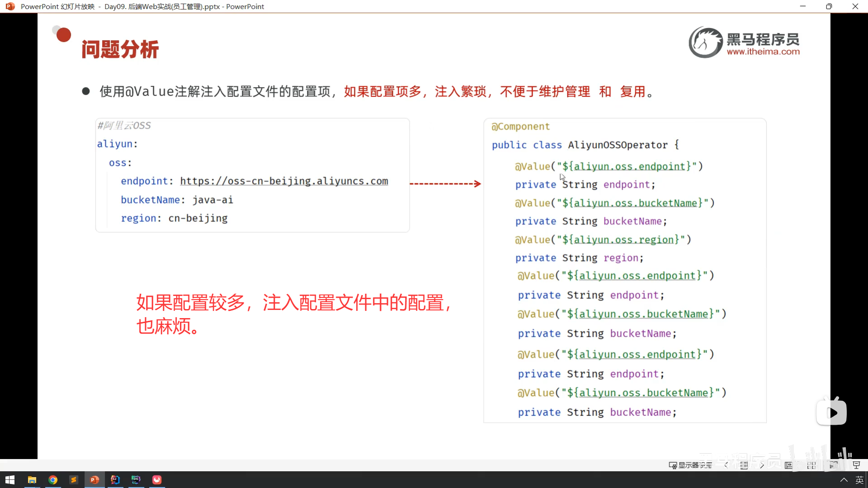Go to the previous slide arrow

tap(726, 465)
